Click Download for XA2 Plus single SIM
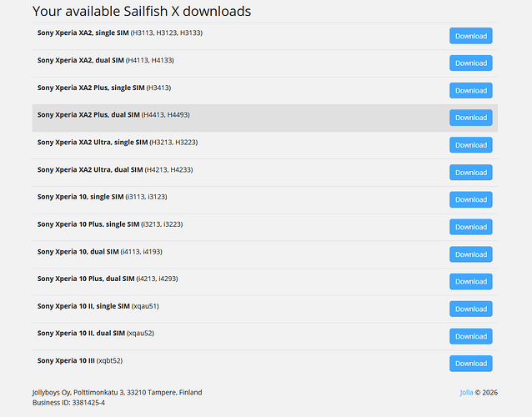The image size is (532, 417). tap(470, 90)
